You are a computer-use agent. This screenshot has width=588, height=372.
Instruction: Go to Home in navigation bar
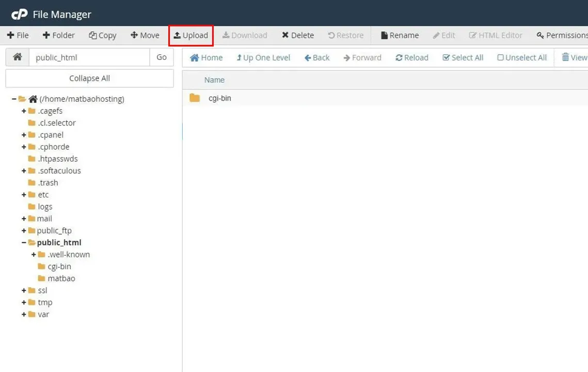point(206,57)
